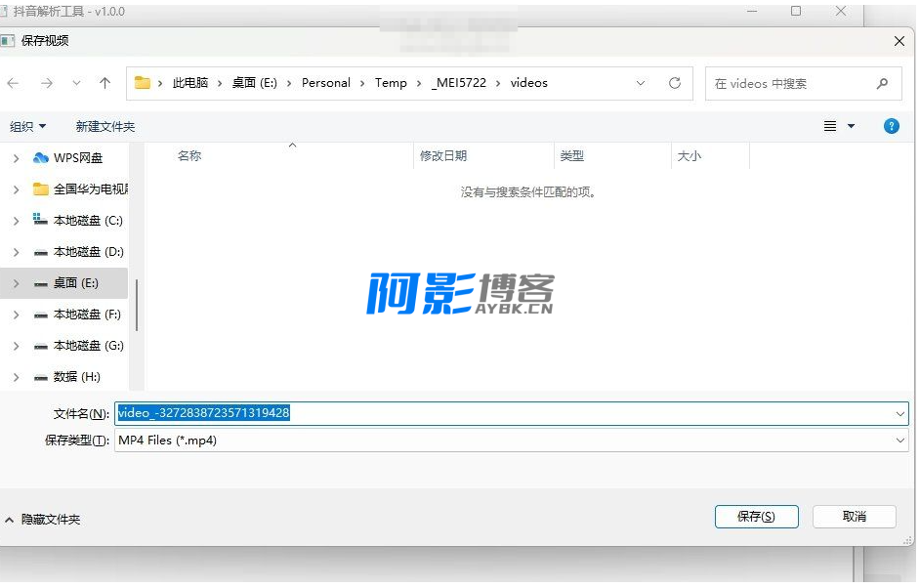The width and height of the screenshot is (920, 588).
Task: Expand the 数据 (H:) tree node
Action: point(16,377)
